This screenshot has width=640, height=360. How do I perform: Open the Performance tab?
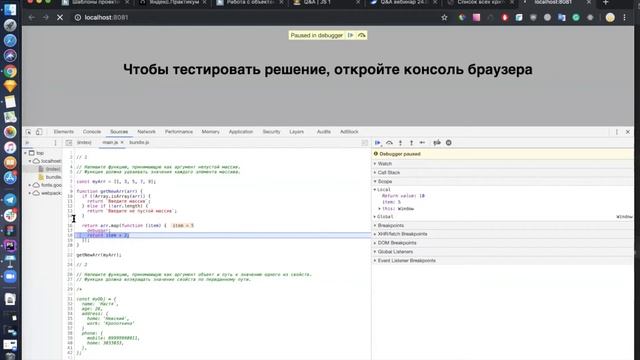click(x=179, y=132)
